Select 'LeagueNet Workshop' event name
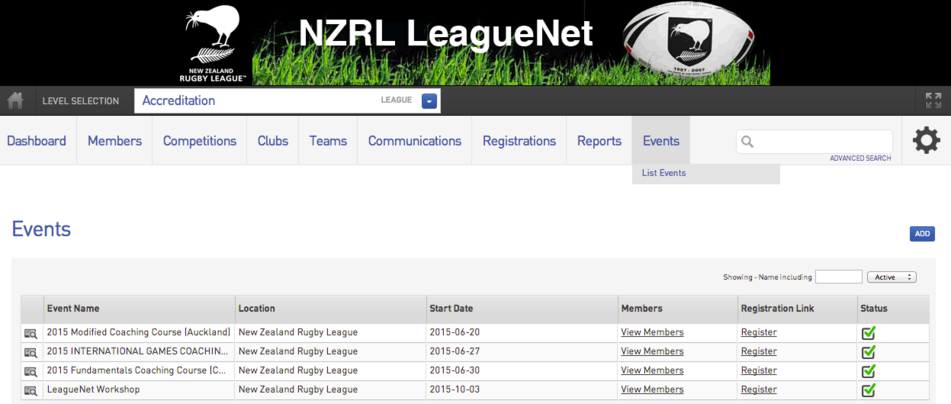 click(x=93, y=389)
